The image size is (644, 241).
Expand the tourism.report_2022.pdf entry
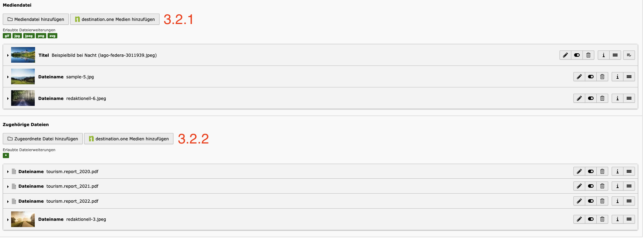tap(8, 201)
